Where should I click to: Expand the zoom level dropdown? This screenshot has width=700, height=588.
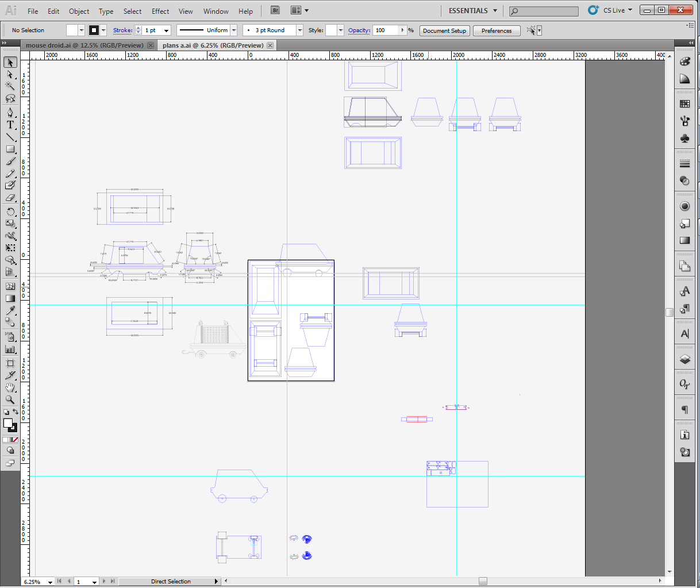tap(50, 582)
